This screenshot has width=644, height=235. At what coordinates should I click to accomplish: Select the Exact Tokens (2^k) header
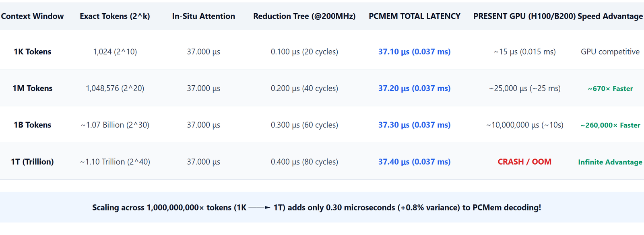coord(115,16)
